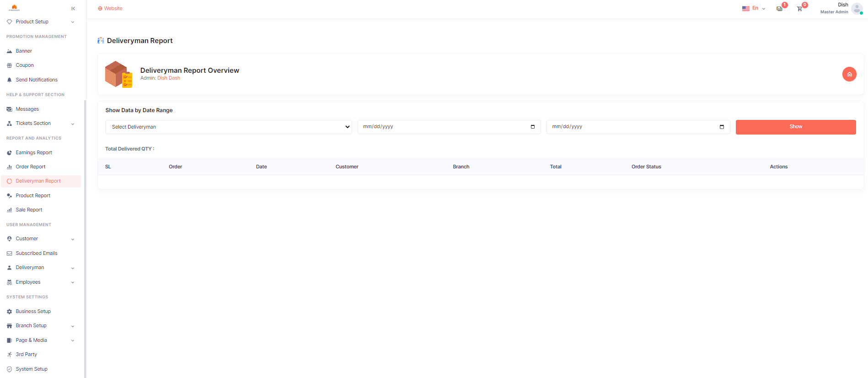Open the Select Deliveryman dropdown

pos(229,127)
